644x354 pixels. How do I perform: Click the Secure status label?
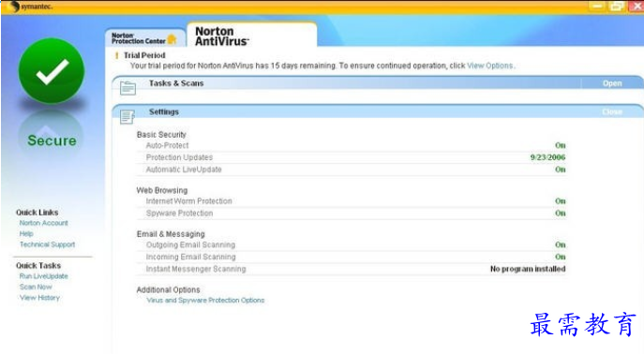[x=52, y=140]
